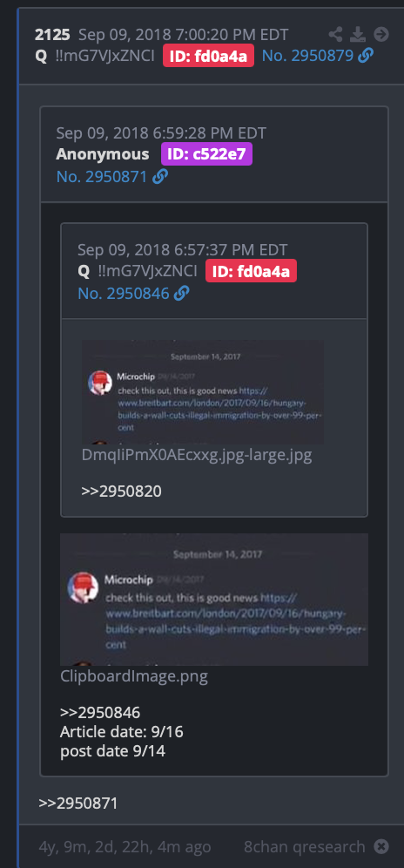Image resolution: width=404 pixels, height=868 pixels.
Task: Click the chain link icon beside No. 2950879
Action: pyautogui.click(x=366, y=56)
